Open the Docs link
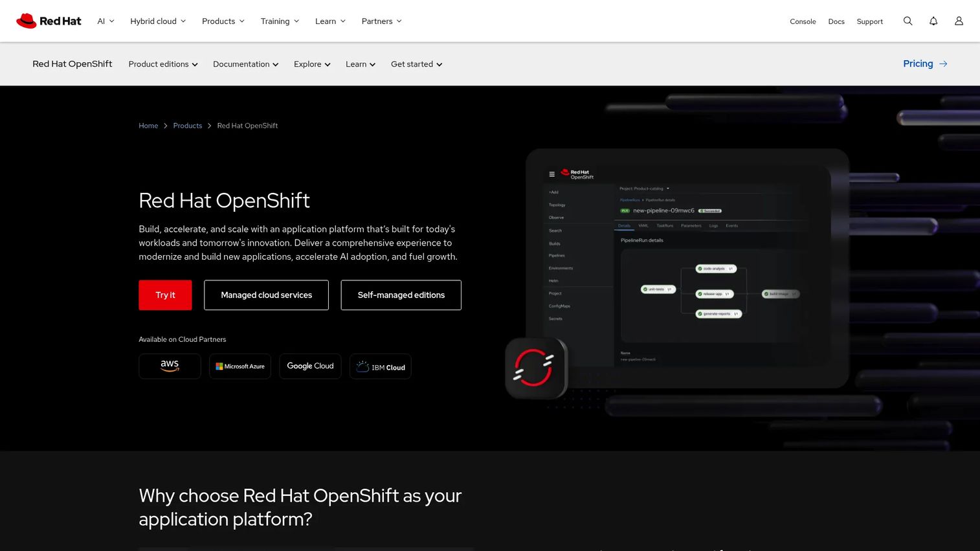 [x=836, y=21]
